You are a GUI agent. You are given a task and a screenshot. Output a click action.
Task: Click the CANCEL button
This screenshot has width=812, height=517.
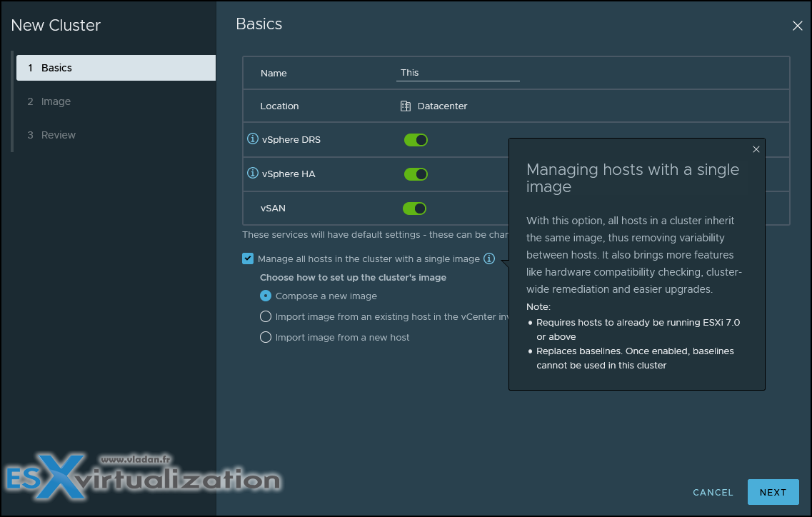[713, 492]
